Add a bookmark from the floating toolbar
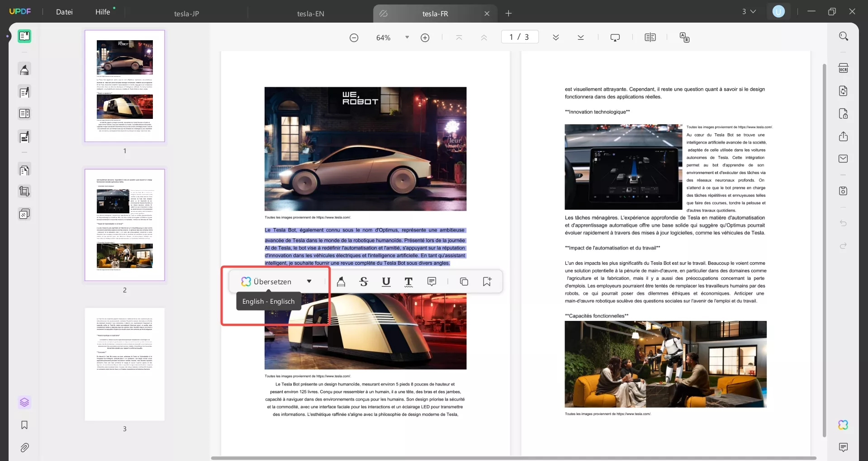The height and width of the screenshot is (461, 868). 487,282
